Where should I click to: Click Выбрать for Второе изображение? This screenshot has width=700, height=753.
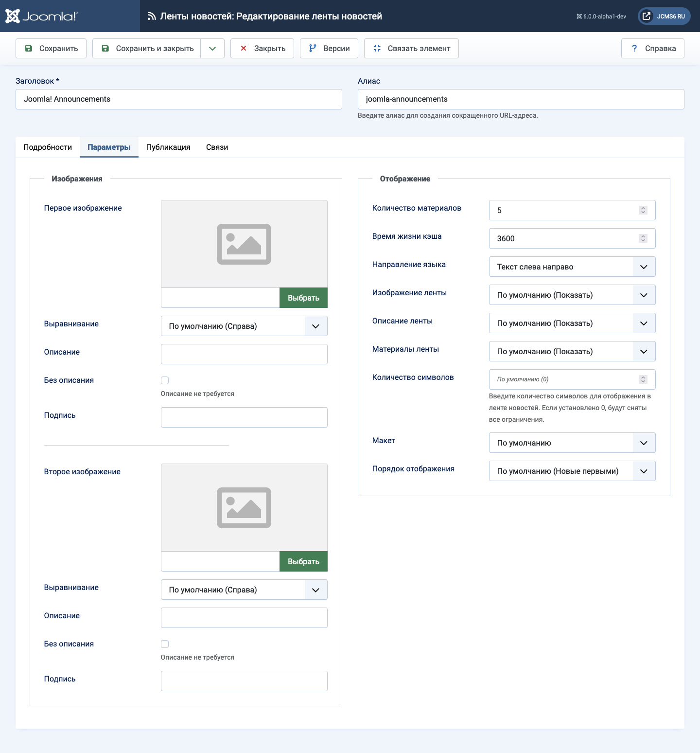[303, 561]
